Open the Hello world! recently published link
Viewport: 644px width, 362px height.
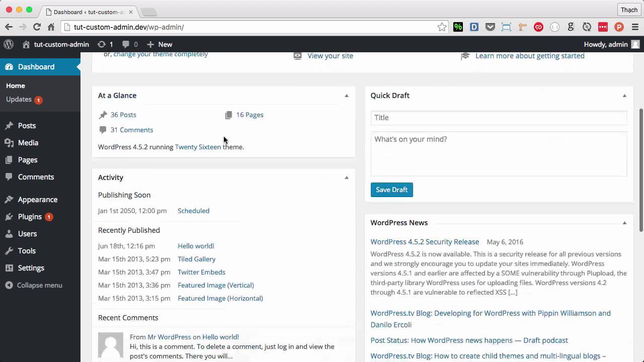(196, 246)
